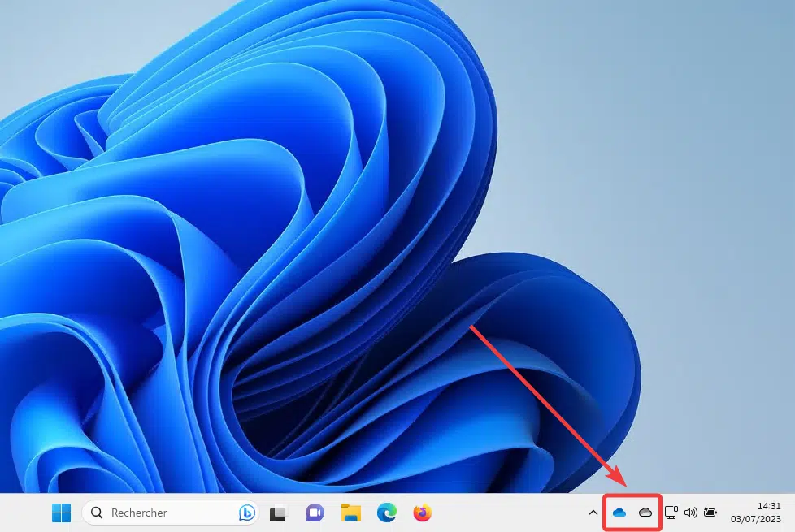Launch Firefox from the taskbar
Image resolution: width=795 pixels, height=532 pixels.
pyautogui.click(x=423, y=513)
